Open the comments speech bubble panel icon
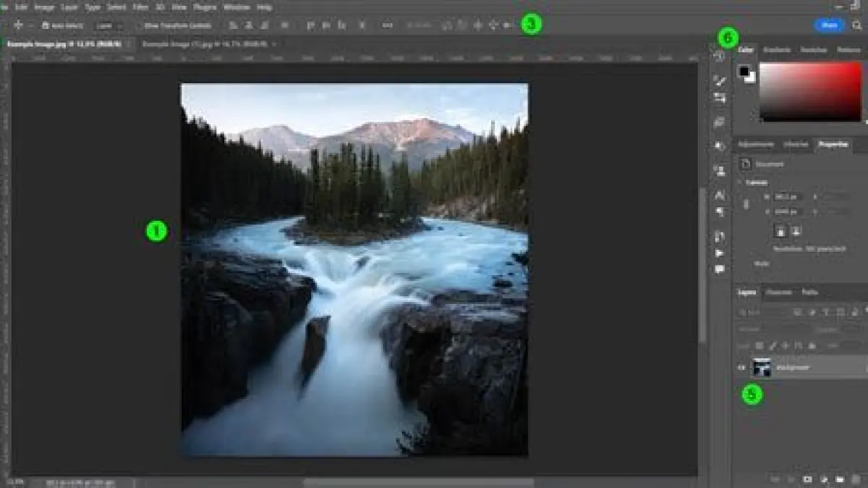 point(720,269)
